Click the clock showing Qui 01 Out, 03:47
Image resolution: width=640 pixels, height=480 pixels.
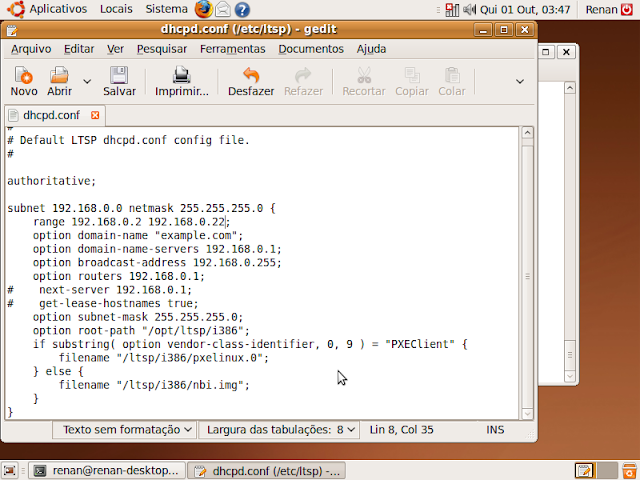(525, 9)
